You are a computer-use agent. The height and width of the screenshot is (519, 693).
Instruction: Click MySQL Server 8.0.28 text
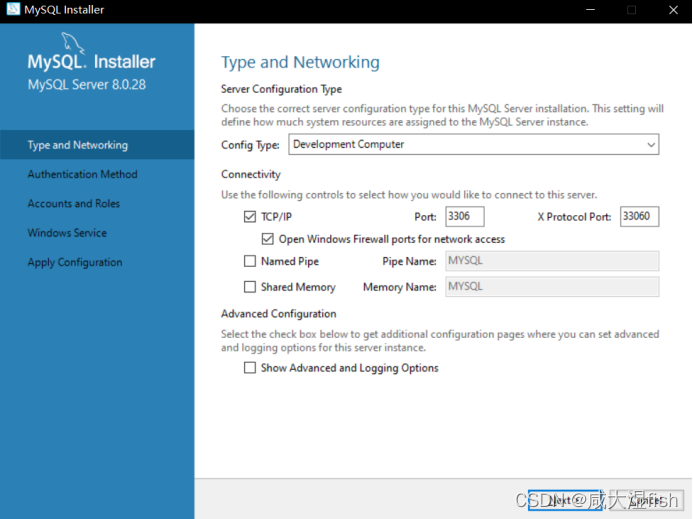click(x=87, y=84)
